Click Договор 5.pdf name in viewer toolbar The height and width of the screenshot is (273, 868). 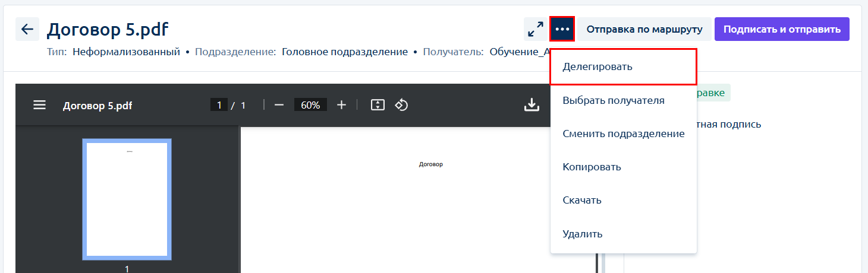pos(98,106)
